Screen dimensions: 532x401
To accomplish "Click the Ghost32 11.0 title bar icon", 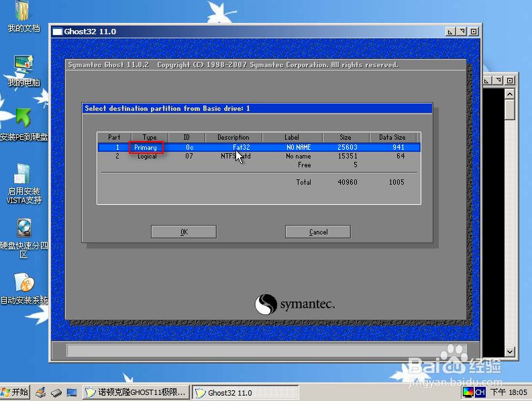I will point(58,32).
